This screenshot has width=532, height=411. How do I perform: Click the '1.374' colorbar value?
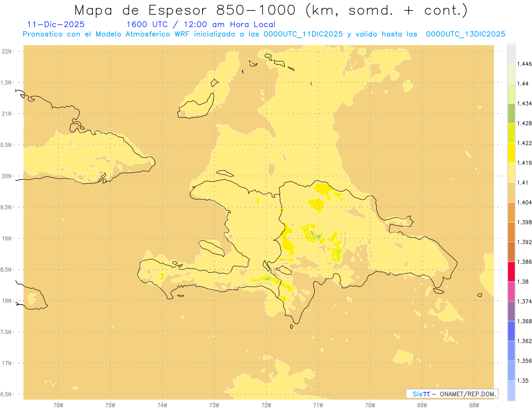[x=525, y=301]
